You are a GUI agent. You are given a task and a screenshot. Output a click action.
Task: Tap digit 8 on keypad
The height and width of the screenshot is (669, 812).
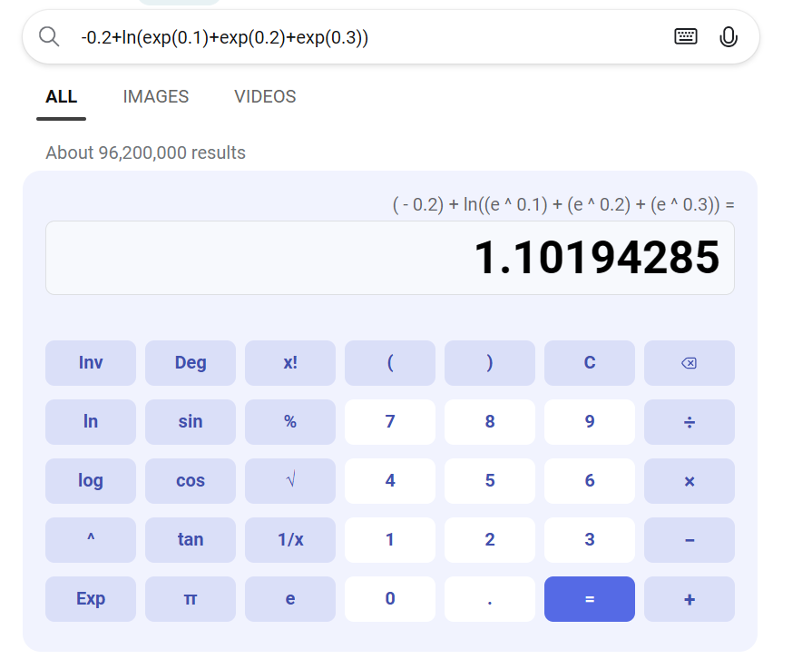pos(489,422)
